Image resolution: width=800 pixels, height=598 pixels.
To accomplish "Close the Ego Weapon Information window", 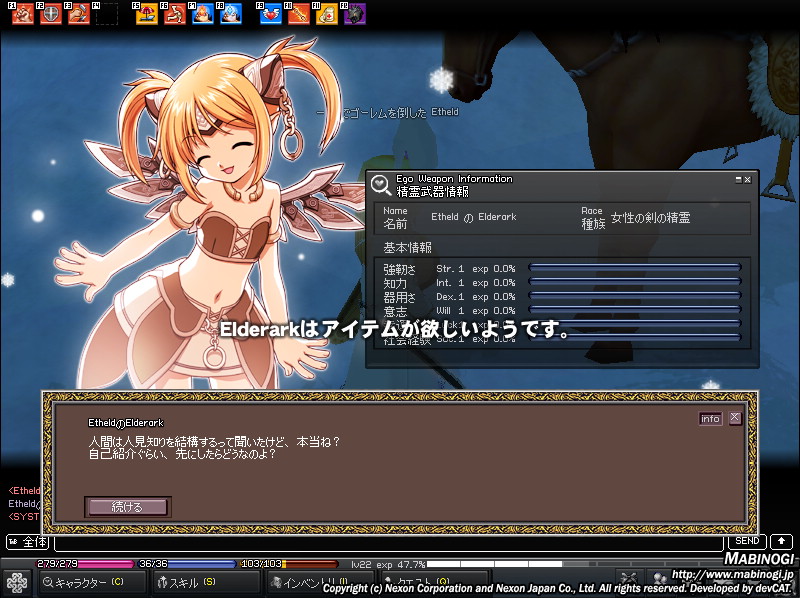I will [x=747, y=180].
